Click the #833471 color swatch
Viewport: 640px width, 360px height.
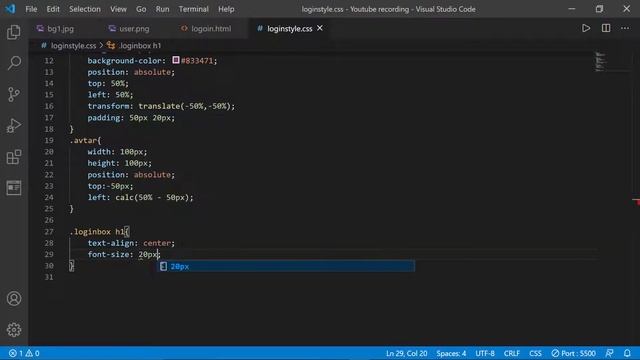[x=176, y=60]
